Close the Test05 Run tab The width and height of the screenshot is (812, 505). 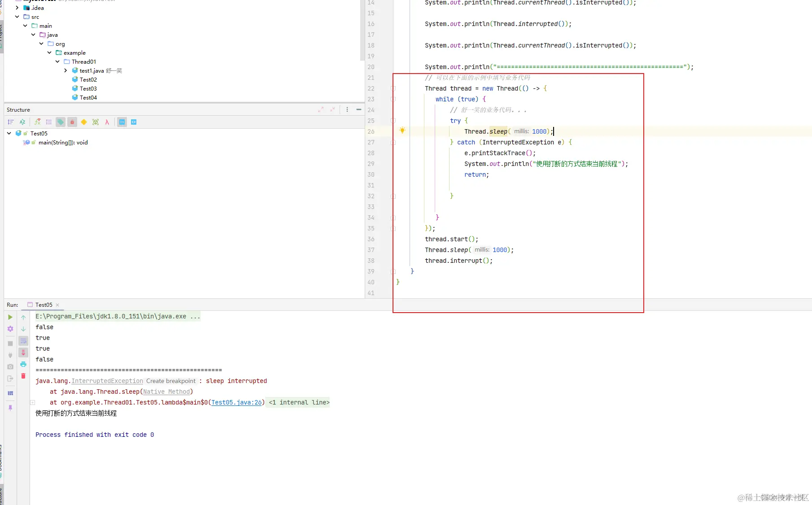(x=57, y=305)
